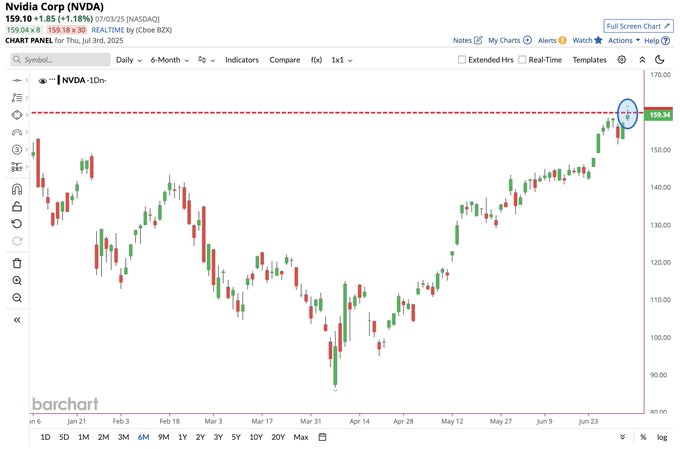Select the Max time range

click(301, 437)
